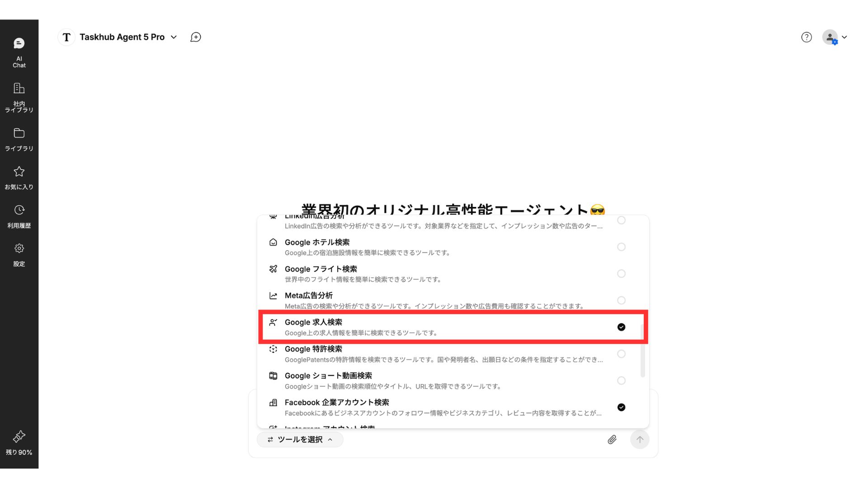Click the new chat bubble icon
Image resolution: width=868 pixels, height=488 pixels.
coord(196,37)
